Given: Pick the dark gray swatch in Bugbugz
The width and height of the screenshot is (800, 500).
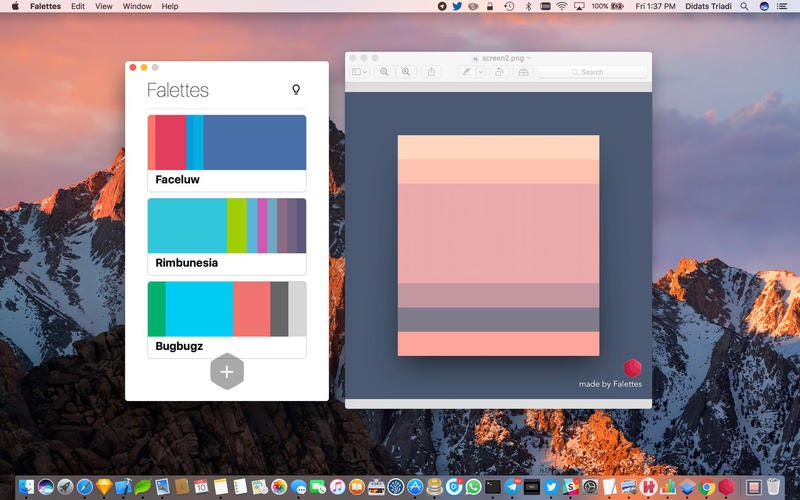Looking at the screenshot, I should coord(279,309).
